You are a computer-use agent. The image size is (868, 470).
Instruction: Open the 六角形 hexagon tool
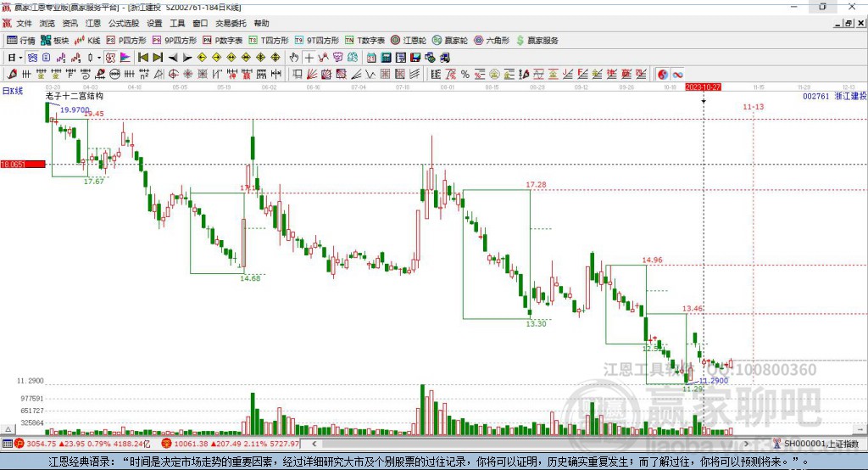point(492,41)
